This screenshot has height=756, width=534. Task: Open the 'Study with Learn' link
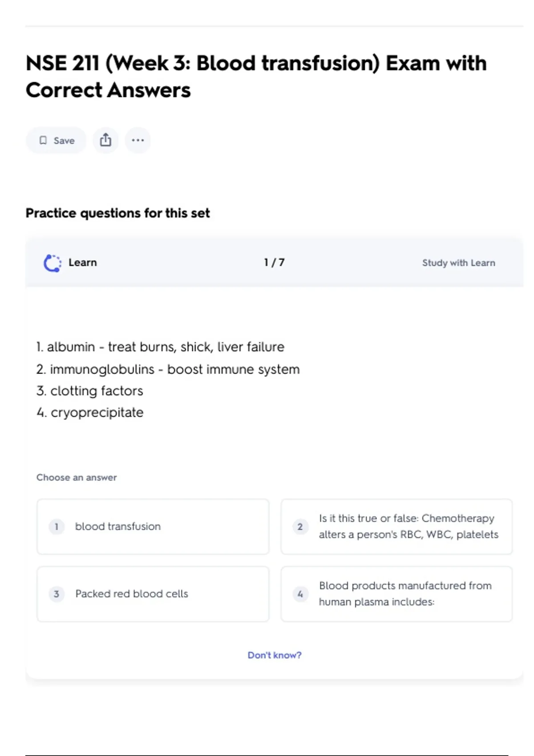tap(458, 263)
